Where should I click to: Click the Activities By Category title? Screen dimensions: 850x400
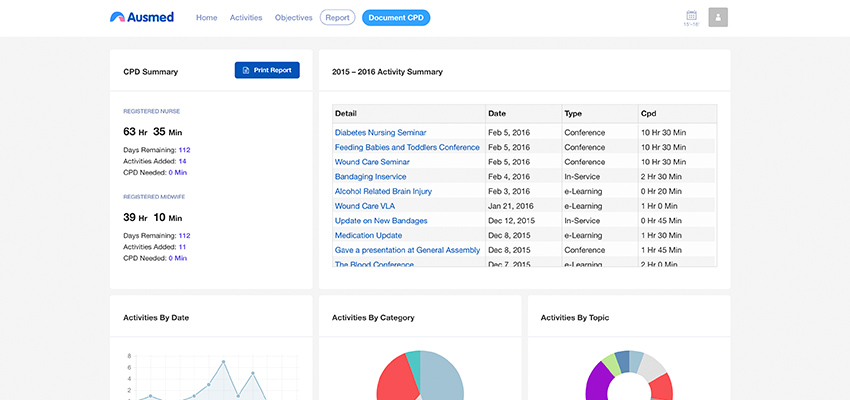[x=373, y=318]
